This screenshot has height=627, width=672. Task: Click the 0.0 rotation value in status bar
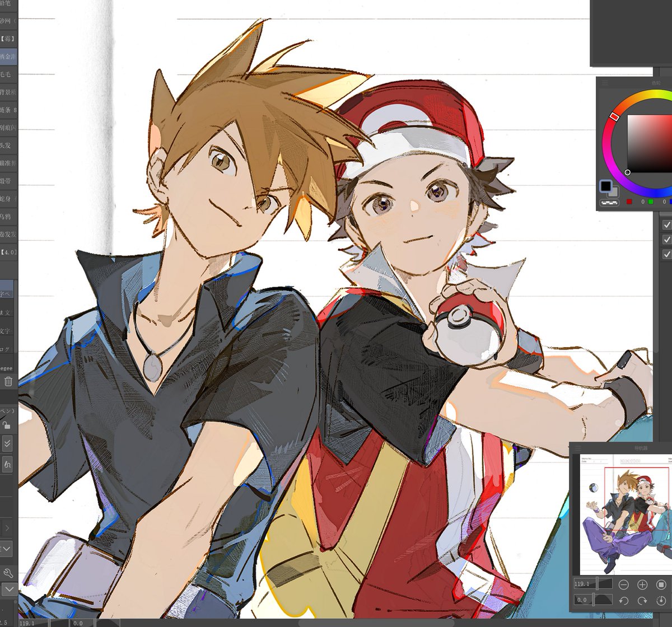point(78,623)
